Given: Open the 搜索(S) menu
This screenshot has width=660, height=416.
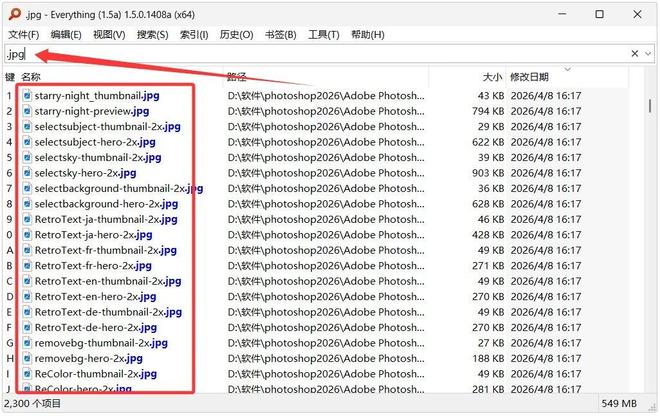Looking at the screenshot, I should (x=152, y=35).
